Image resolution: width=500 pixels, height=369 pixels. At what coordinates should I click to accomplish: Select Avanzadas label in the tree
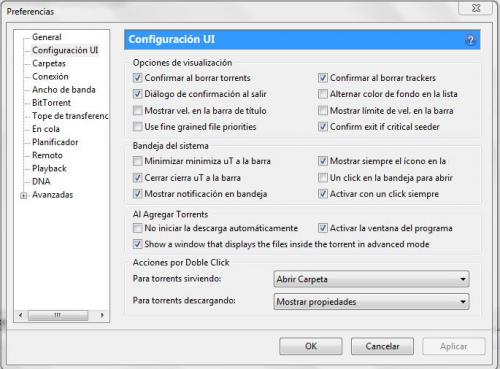[x=52, y=195]
